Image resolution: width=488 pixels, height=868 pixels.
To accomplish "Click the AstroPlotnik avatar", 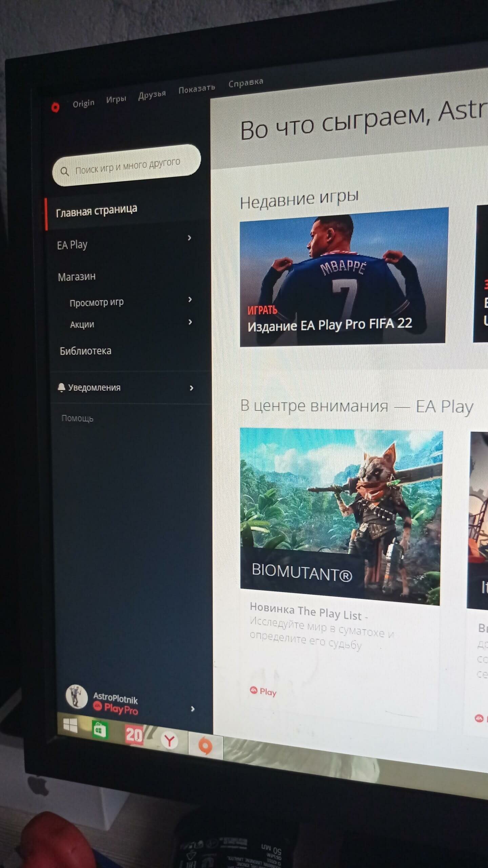I will 76,697.
